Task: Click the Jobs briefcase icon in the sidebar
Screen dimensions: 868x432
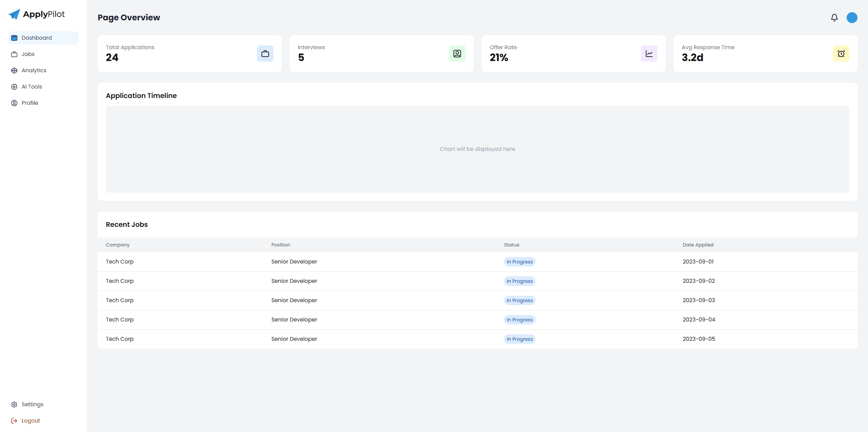Action: point(14,54)
